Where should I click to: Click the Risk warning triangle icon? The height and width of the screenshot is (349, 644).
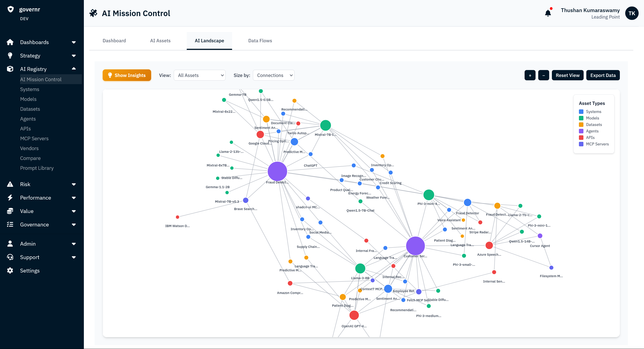click(10, 184)
